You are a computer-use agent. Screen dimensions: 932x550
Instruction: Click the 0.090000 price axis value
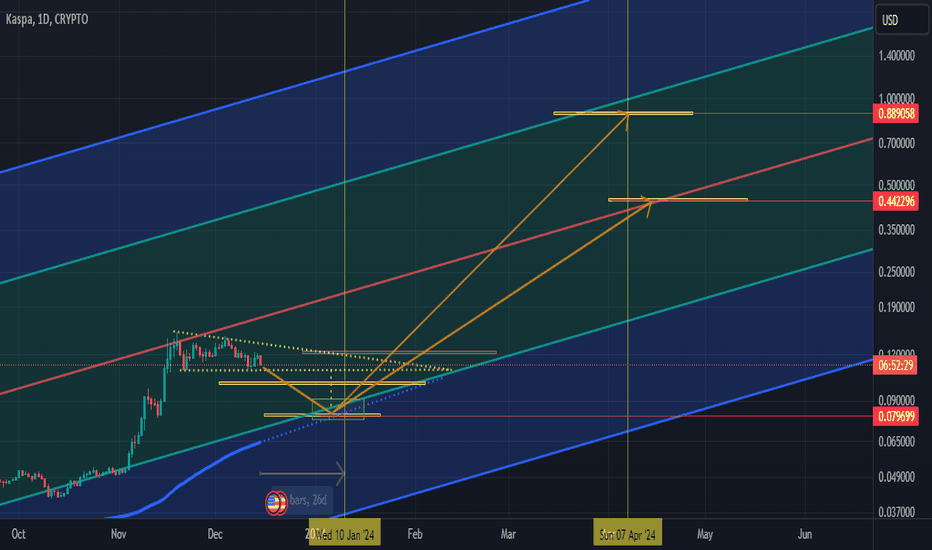896,400
